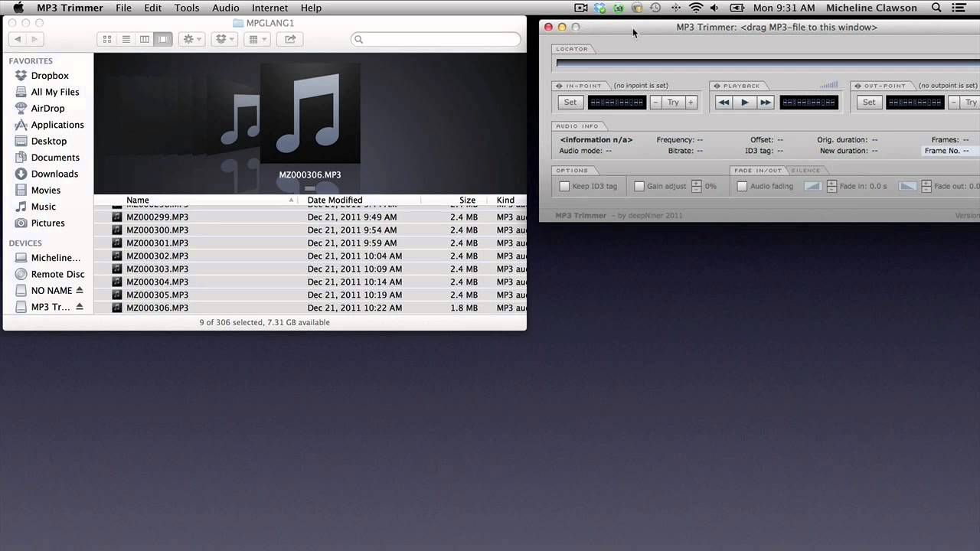Sort files by the Size column
This screenshot has width=980, height=551.
point(455,201)
